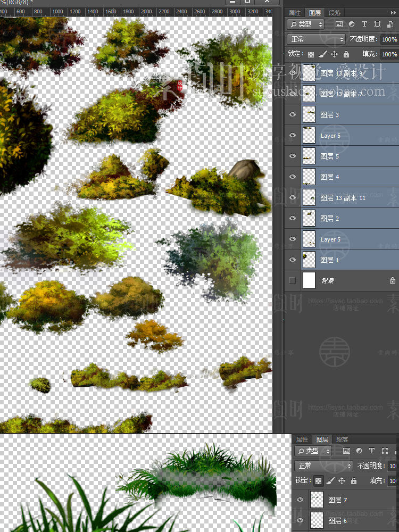Click 不透明度 value field in upper panel
399x532 pixels.
click(x=389, y=39)
